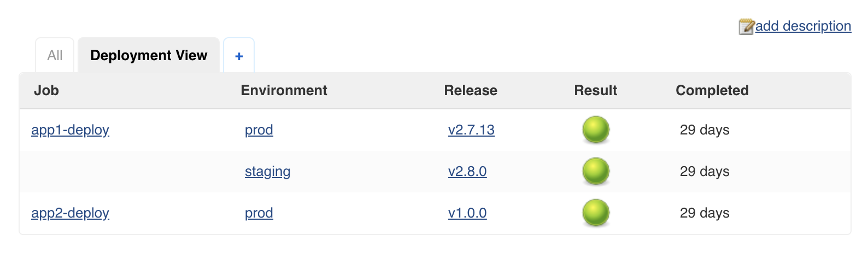868x258 pixels.
Task: Click green status ball for app2-deploy
Action: click(596, 213)
